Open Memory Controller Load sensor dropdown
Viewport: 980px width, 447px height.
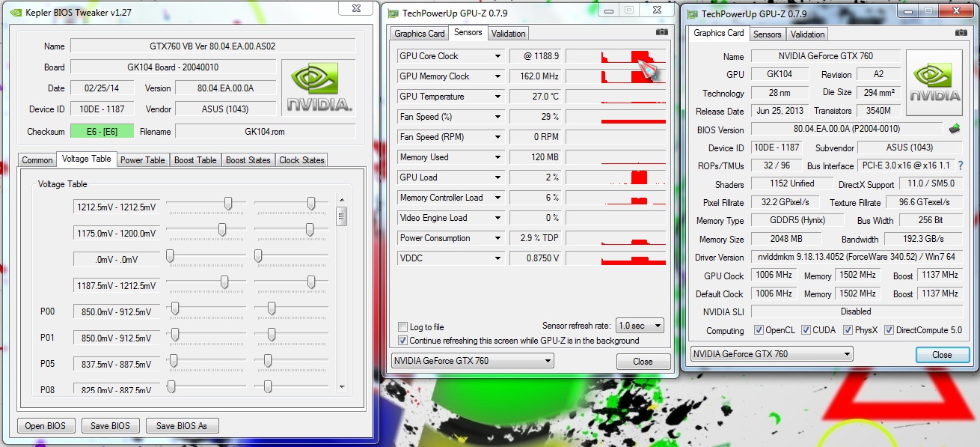pyautogui.click(x=497, y=198)
